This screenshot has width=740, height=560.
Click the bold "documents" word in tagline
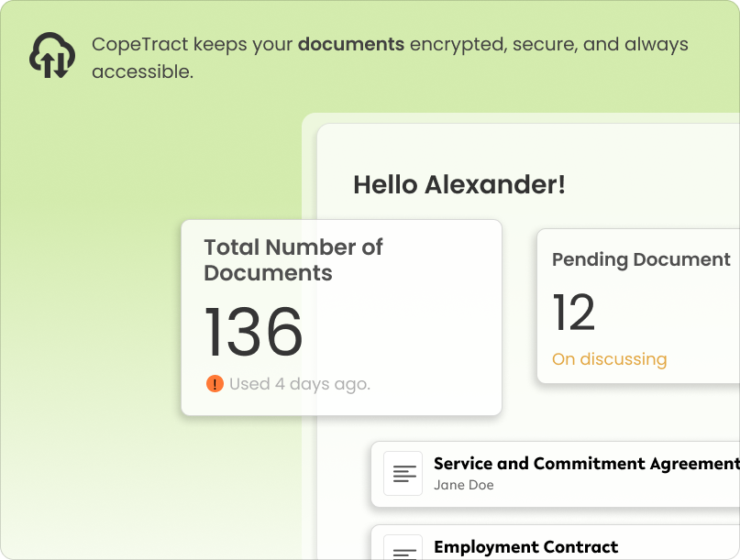pos(351,44)
